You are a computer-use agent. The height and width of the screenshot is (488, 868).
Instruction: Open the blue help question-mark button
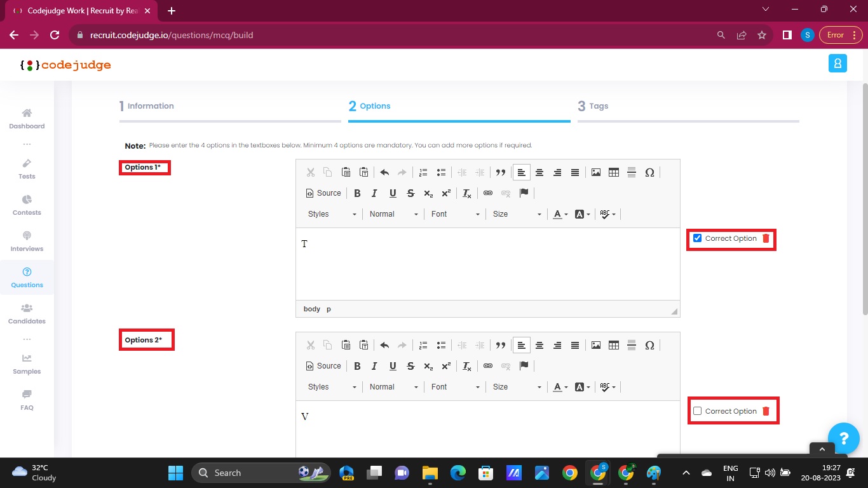click(x=844, y=438)
